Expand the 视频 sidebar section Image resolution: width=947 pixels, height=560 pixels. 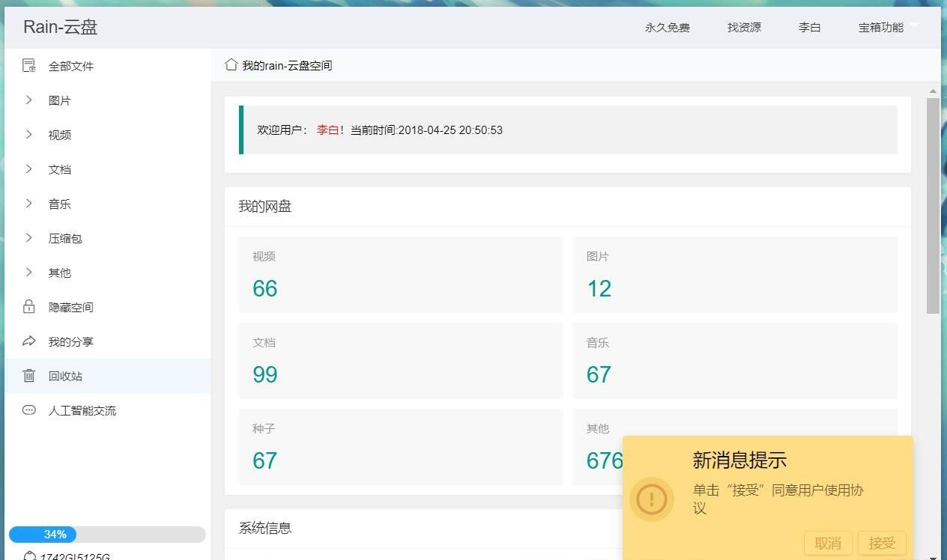click(x=28, y=135)
